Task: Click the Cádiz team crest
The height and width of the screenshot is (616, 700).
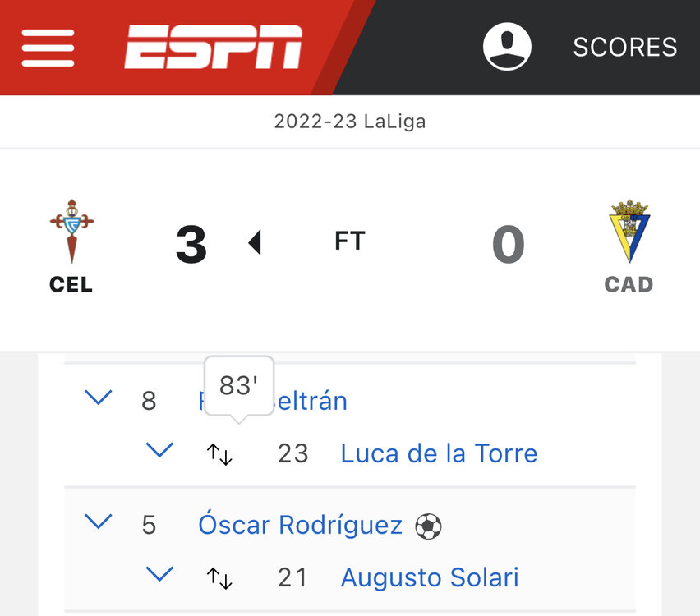Action: click(629, 231)
